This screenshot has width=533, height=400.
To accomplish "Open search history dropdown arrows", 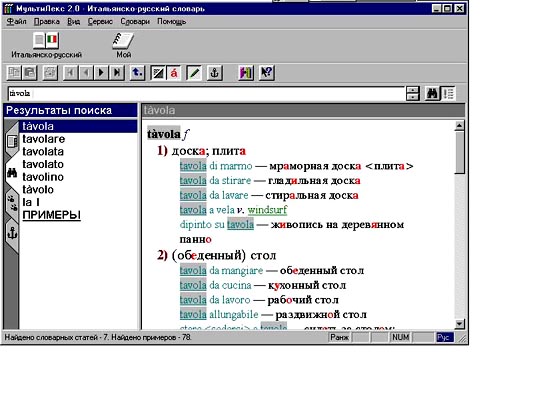I will 413,93.
